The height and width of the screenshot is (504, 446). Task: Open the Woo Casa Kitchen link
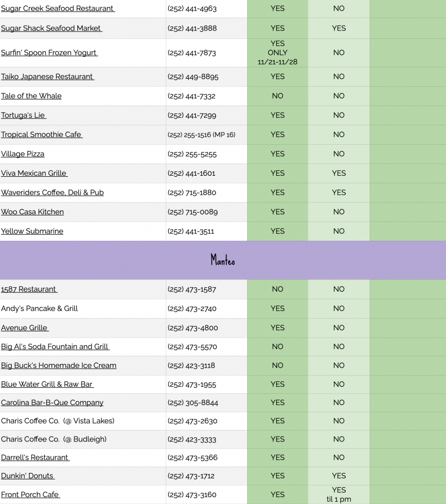click(32, 212)
